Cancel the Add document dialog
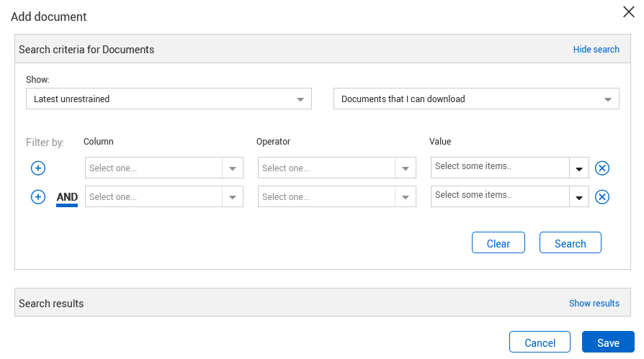The height and width of the screenshot is (359, 644). [x=540, y=342]
